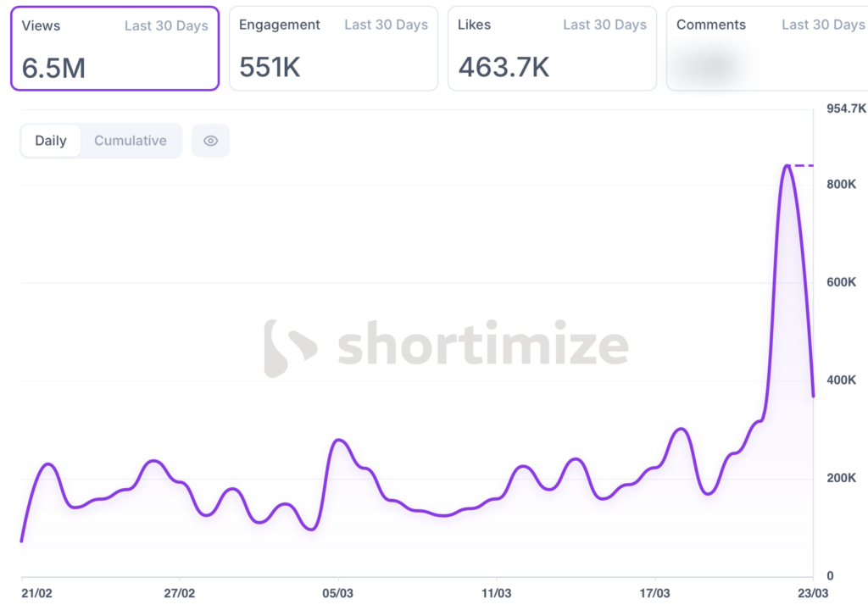
Task: Show the Comments metric card
Action: tap(767, 48)
